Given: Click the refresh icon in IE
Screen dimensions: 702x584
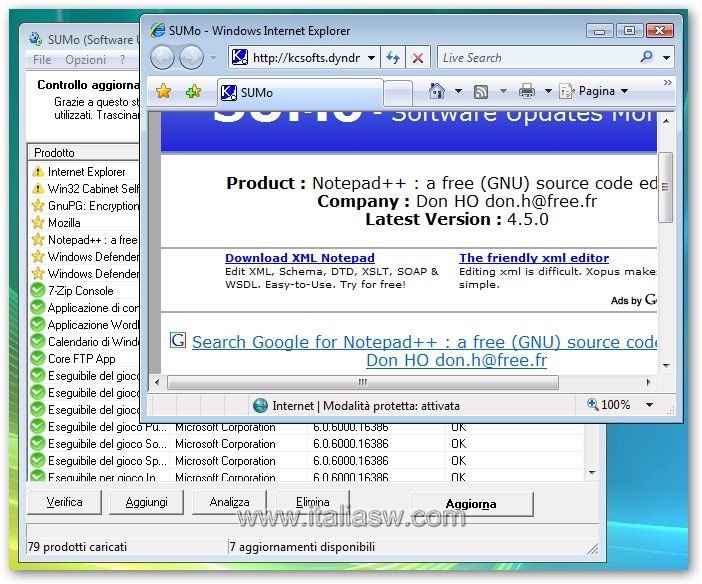Looking at the screenshot, I should click(393, 58).
